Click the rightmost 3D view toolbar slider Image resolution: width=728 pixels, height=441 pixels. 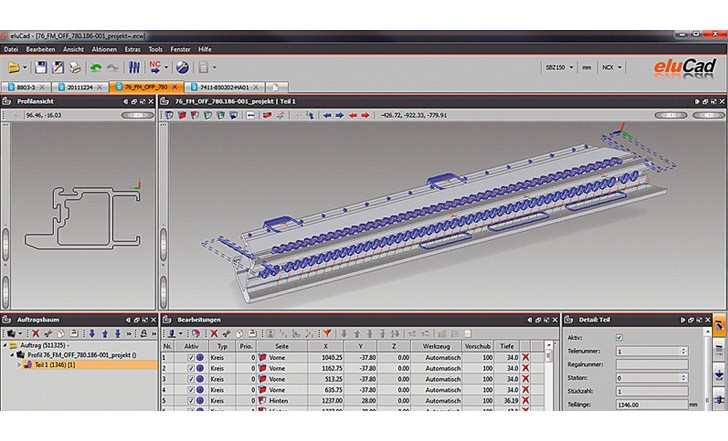click(708, 115)
